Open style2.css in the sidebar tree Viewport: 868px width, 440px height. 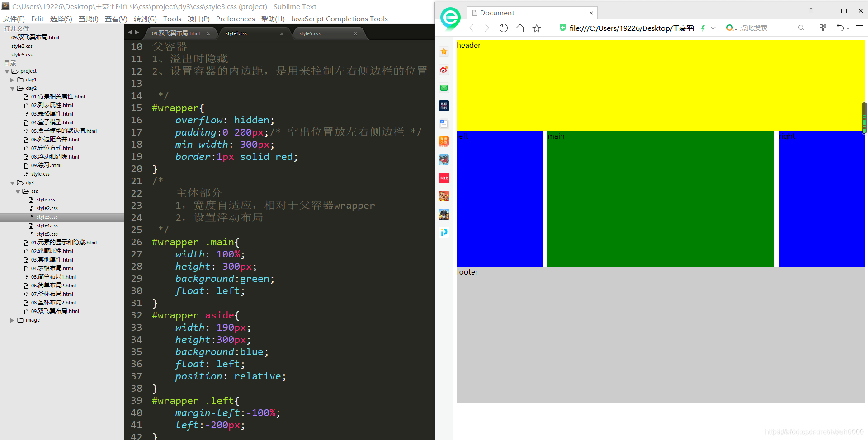47,209
